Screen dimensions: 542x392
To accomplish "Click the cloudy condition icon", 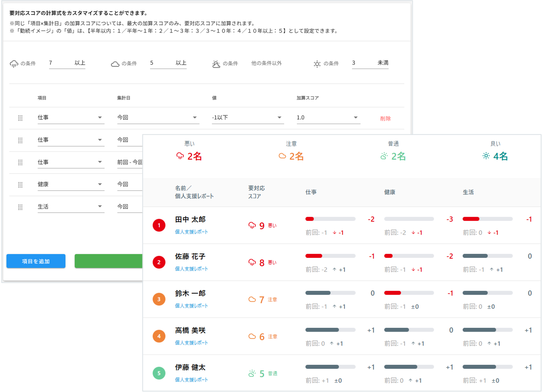I will tap(115, 64).
